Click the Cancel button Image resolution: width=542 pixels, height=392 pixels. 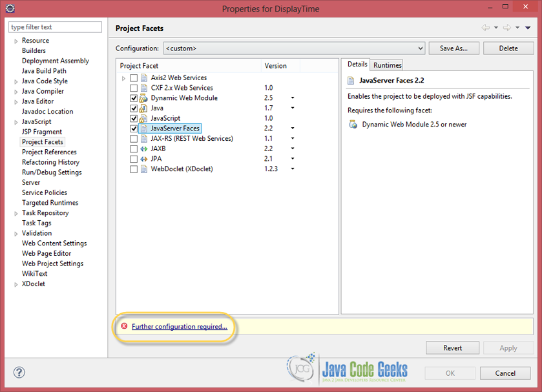pos(505,373)
